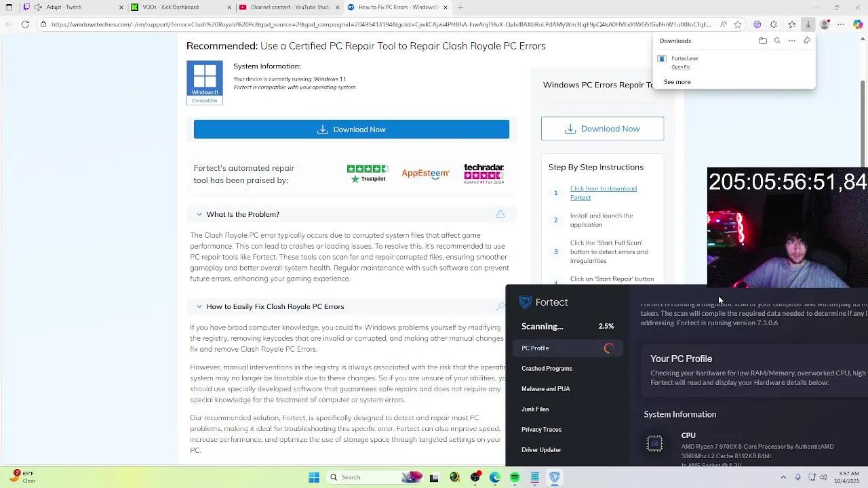This screenshot has height=488, width=868.
Task: Open Task View icon in taskbar
Action: coord(434,477)
